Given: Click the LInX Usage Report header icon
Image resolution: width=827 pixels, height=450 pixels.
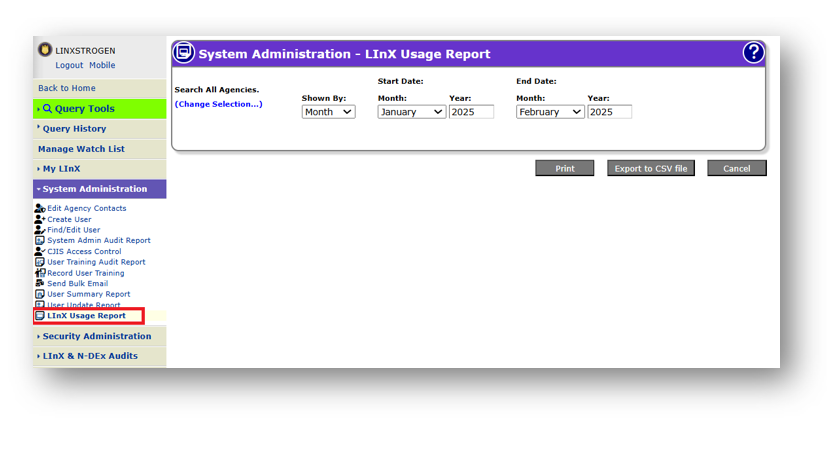Looking at the screenshot, I should pos(184,53).
